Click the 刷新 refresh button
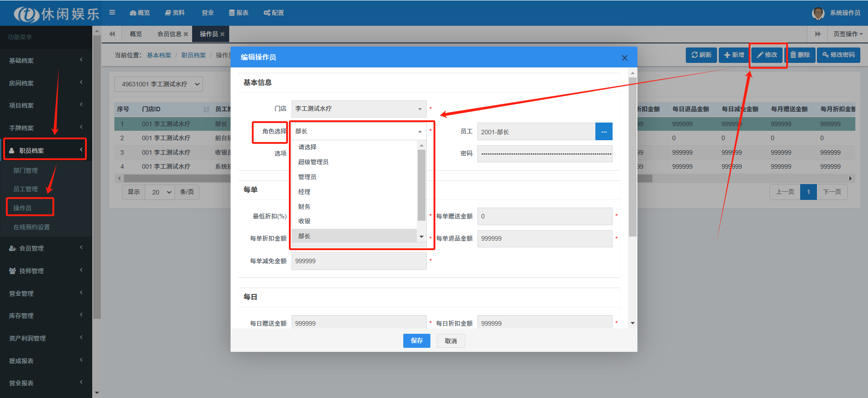868x398 pixels. (701, 55)
